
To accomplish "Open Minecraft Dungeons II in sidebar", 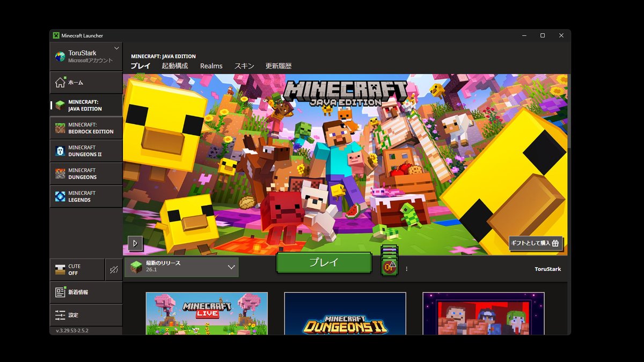I will pos(86,151).
